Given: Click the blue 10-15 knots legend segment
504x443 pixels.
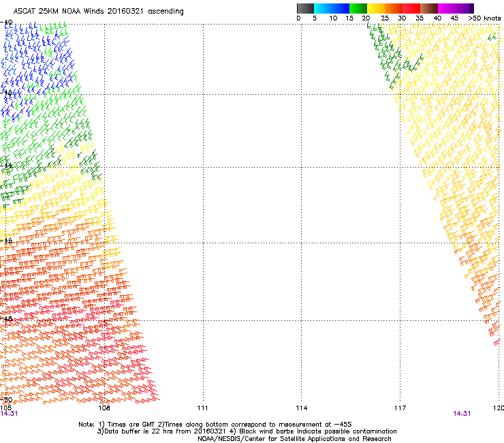Looking at the screenshot, I should point(341,8).
